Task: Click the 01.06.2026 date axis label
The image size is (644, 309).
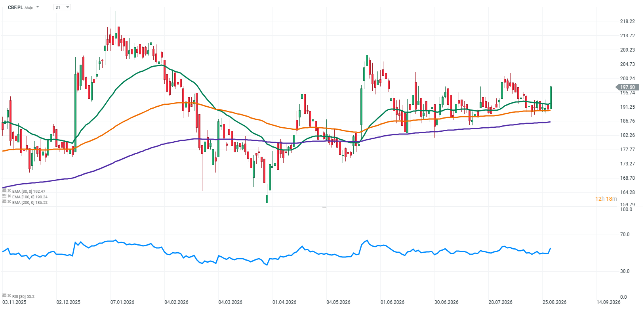Action: [392, 302]
